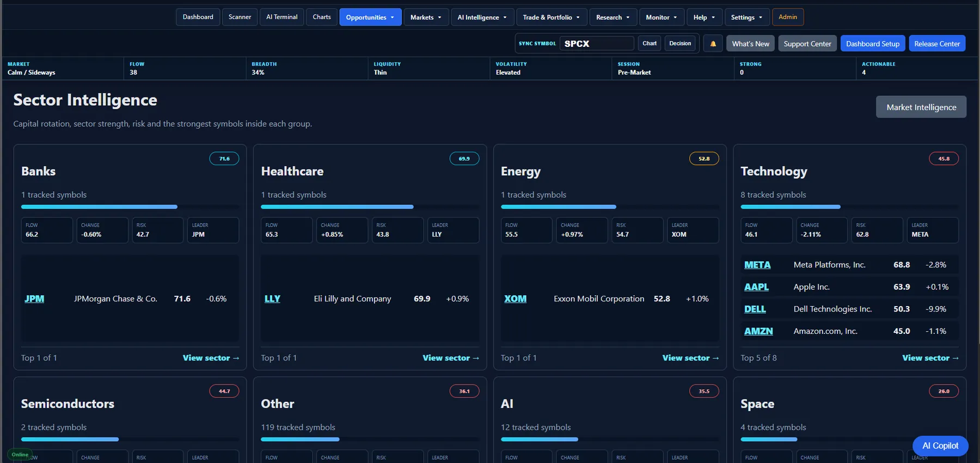
Task: Click the BREADTH 34% status
Action: point(306,69)
